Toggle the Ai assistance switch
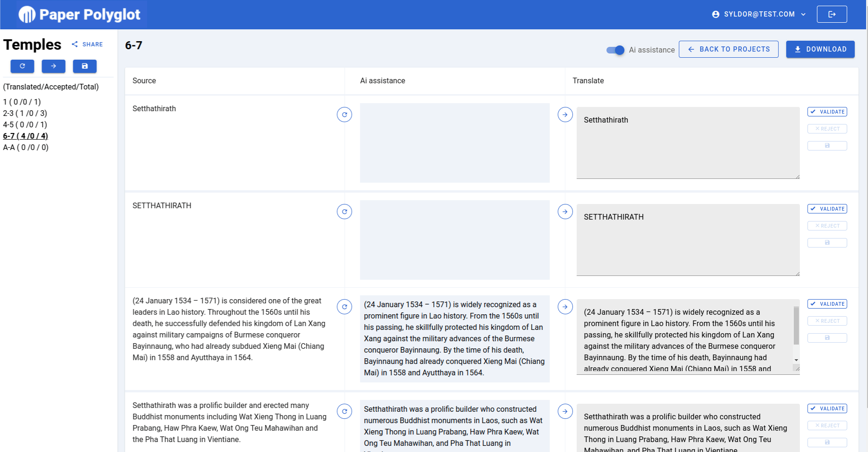The height and width of the screenshot is (452, 868). pos(615,50)
